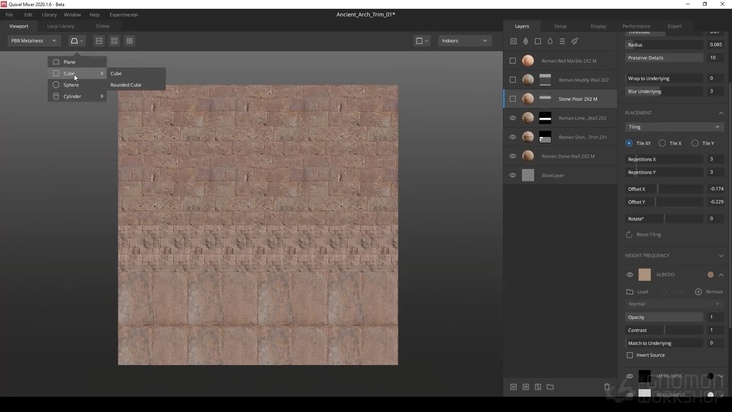
Task: Select the 2x2 tiled preview icon
Action: 114,41
